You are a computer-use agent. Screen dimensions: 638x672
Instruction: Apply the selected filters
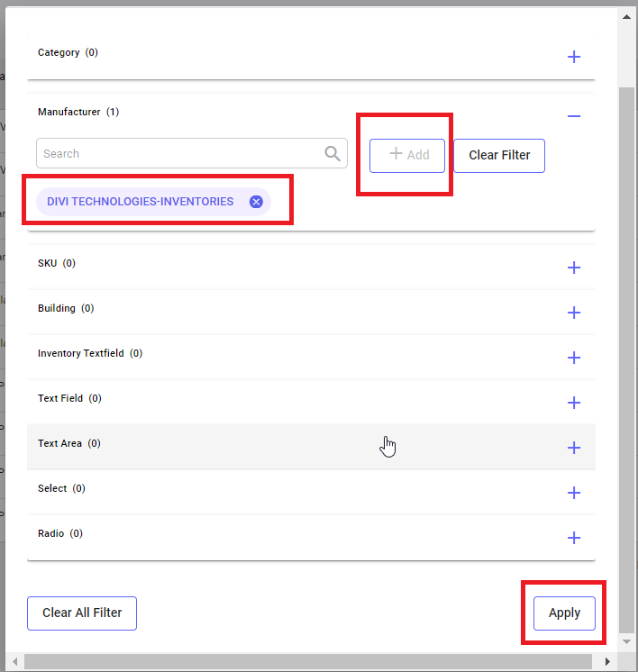point(564,613)
